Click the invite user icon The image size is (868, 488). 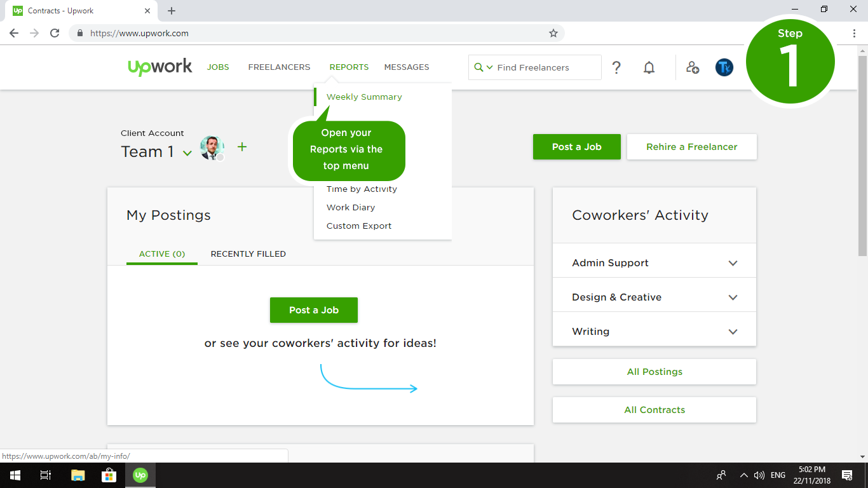[x=693, y=67]
